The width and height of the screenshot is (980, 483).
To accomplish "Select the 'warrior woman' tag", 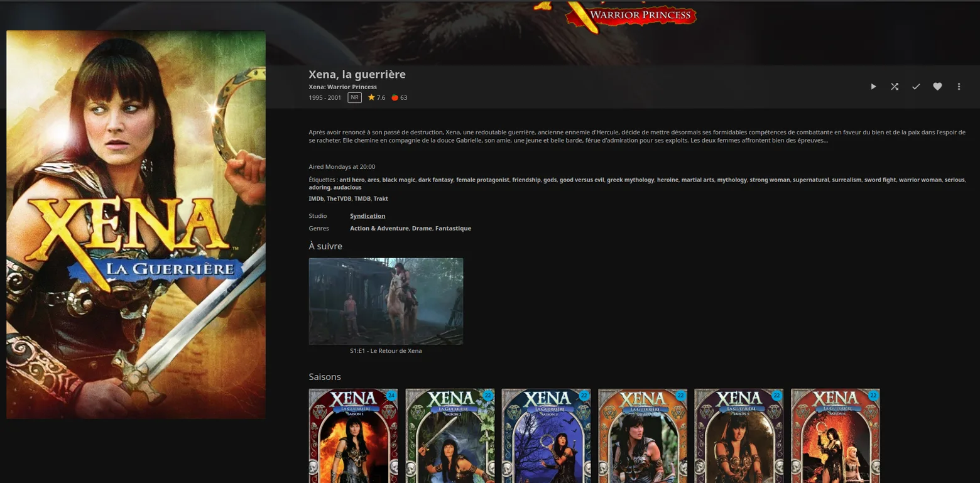I will tap(920, 180).
